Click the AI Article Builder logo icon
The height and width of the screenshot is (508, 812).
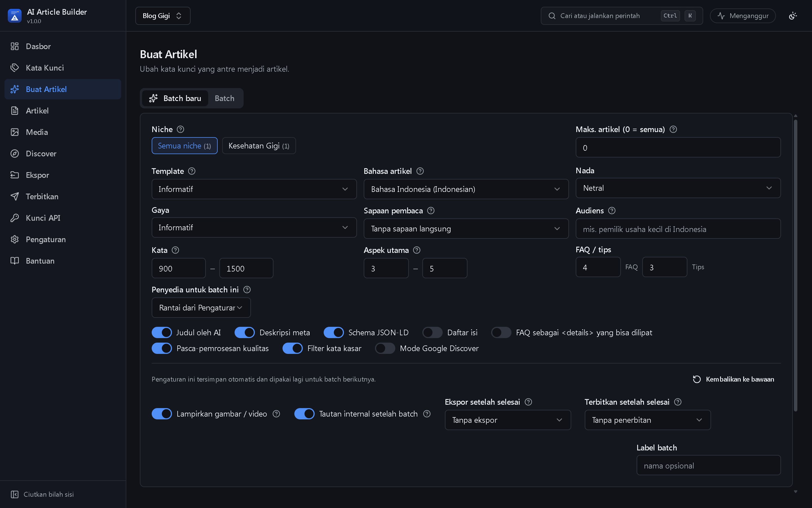tap(14, 16)
